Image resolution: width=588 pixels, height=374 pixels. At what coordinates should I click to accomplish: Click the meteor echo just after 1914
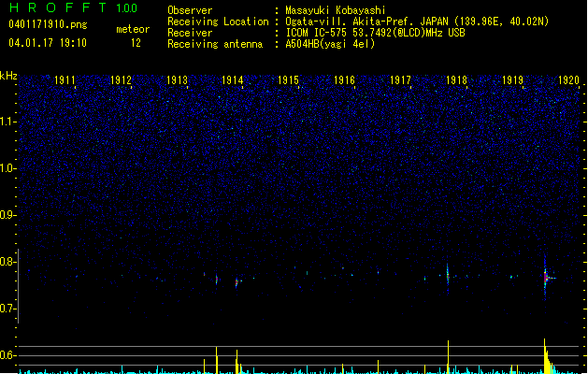click(x=237, y=282)
